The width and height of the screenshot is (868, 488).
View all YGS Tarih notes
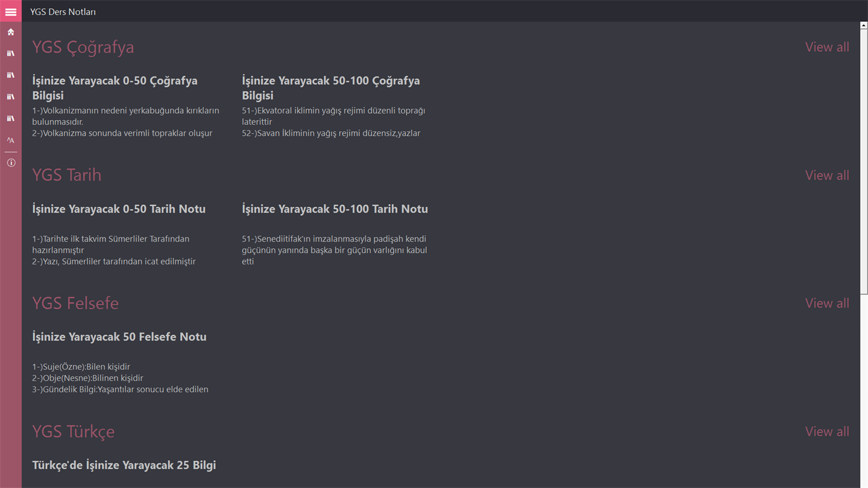[826, 175]
